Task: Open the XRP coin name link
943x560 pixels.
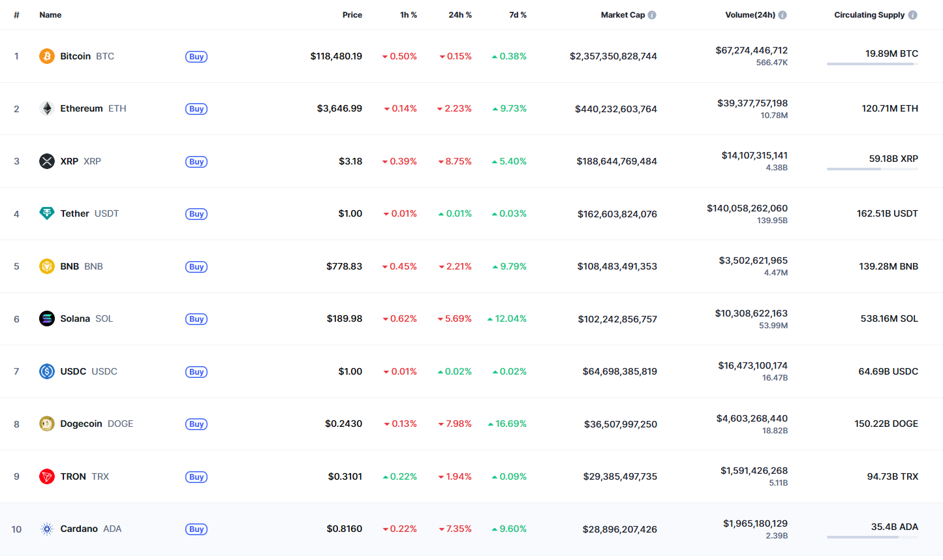Action: [81, 161]
